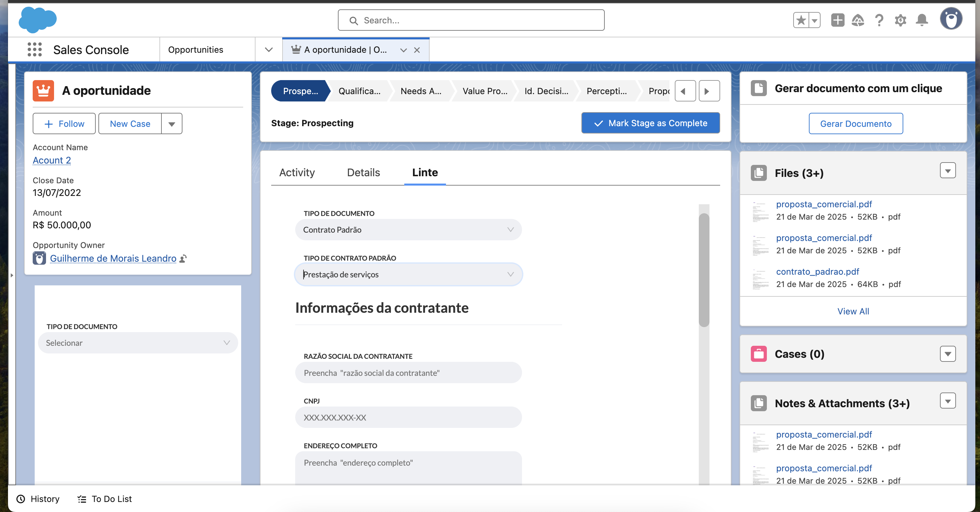Screen dimensions: 980x512
Task: Open the Cases (0) related list title
Action: [x=799, y=354]
